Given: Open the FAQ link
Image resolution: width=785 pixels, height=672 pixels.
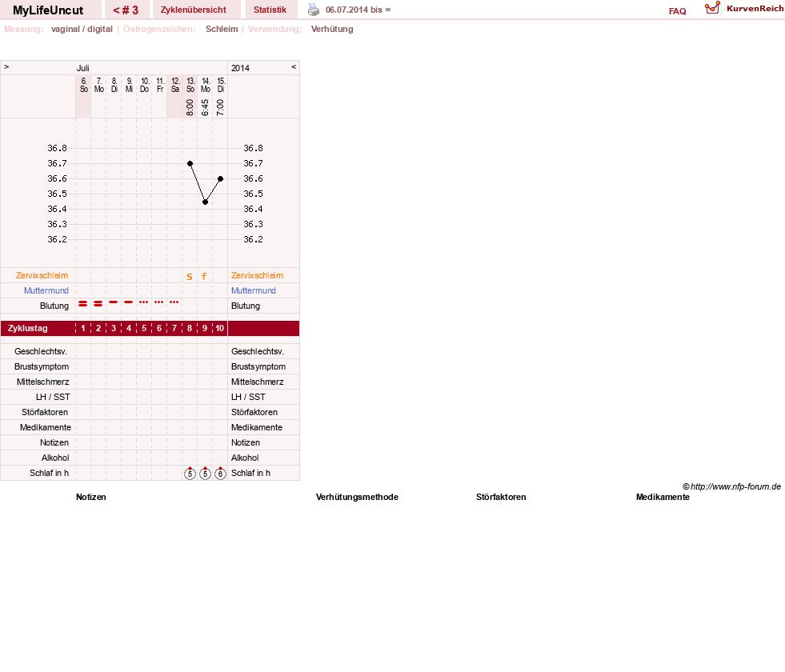Looking at the screenshot, I should point(677,11).
